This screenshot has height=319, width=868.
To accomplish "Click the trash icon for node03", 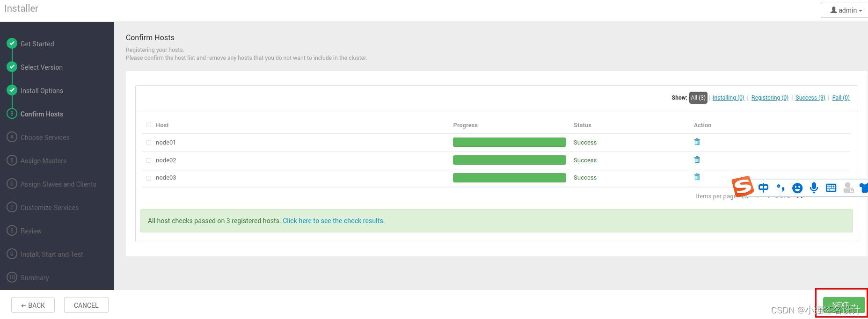I will point(697,177).
